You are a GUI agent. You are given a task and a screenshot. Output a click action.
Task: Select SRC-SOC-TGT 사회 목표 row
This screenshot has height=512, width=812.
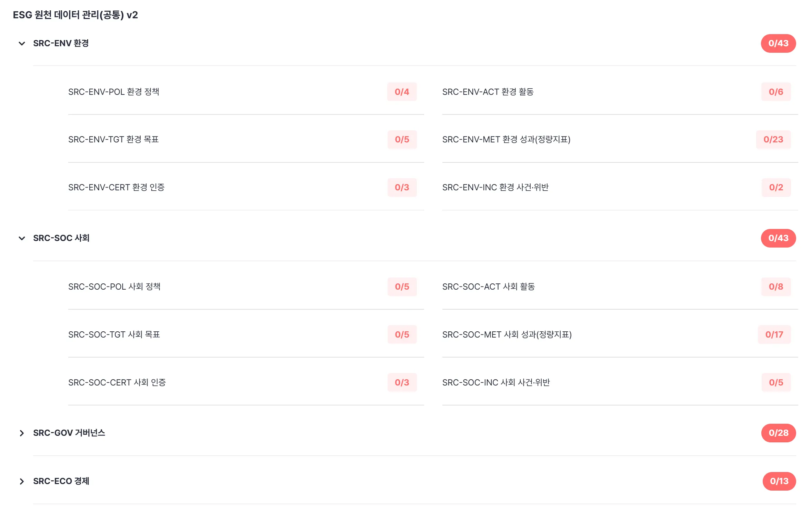pyautogui.click(x=114, y=334)
